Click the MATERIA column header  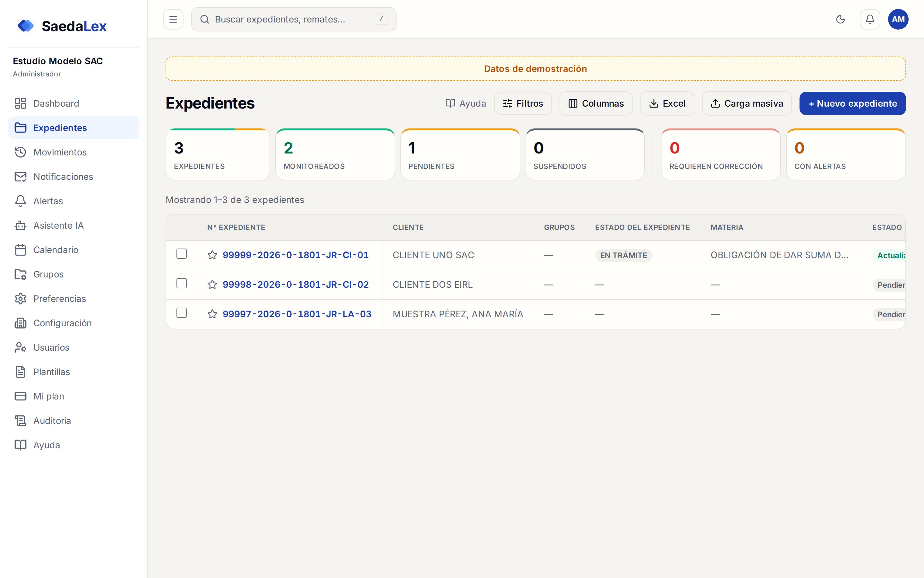(x=727, y=227)
